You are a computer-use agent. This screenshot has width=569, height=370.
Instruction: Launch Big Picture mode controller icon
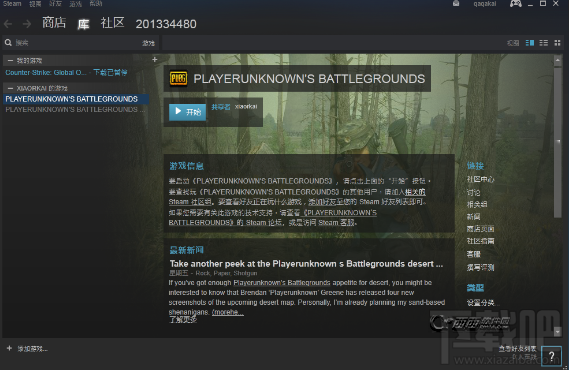coord(515,4)
